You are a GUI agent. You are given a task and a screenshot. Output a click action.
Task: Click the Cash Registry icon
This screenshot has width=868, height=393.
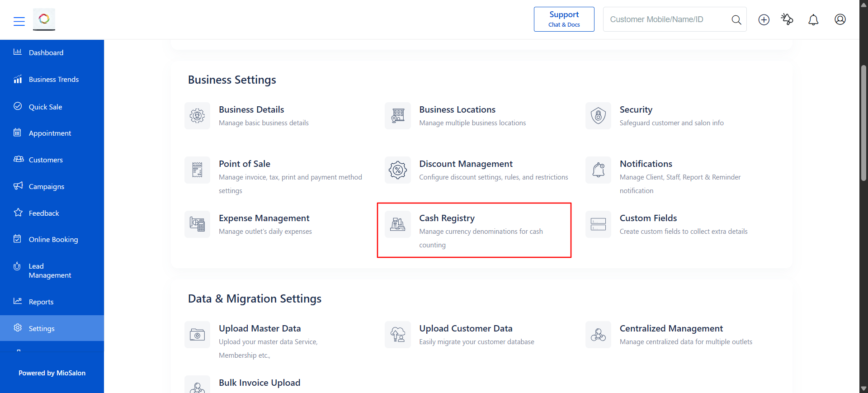398,224
